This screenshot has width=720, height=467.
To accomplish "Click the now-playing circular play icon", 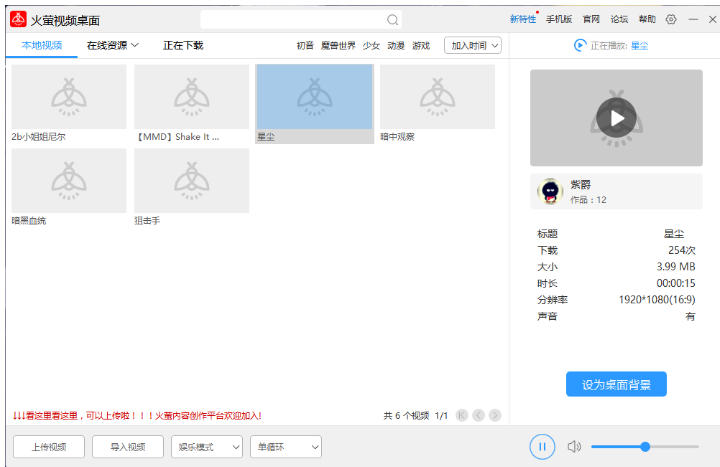I will pyautogui.click(x=580, y=45).
